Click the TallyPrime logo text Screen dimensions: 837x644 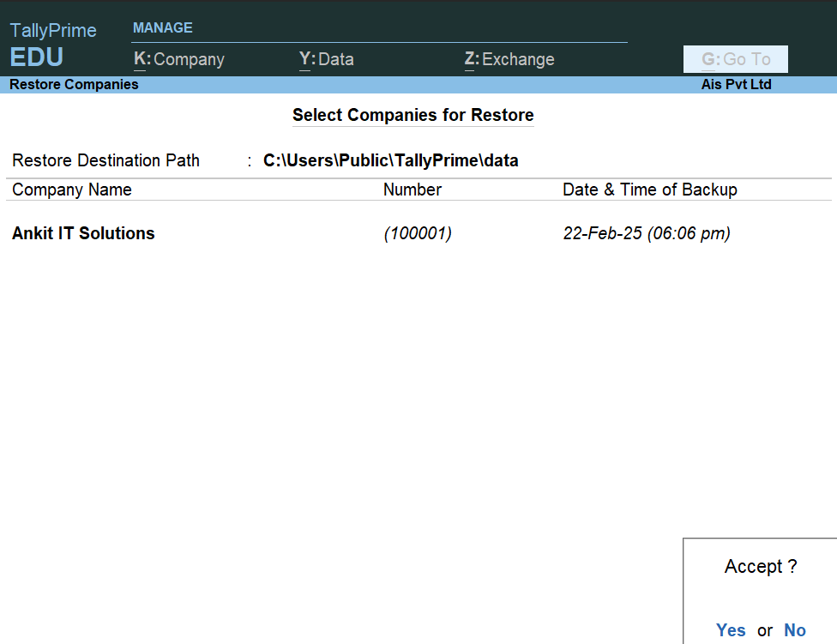tap(53, 31)
